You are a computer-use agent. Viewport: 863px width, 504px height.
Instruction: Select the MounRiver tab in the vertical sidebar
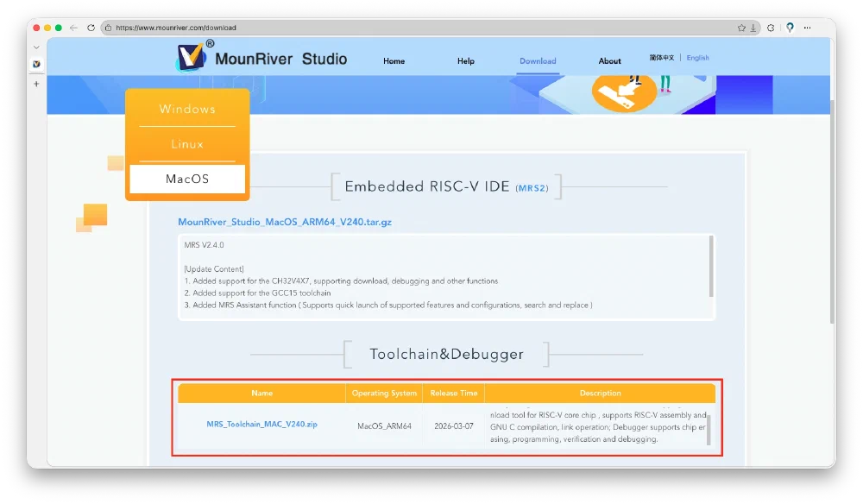[x=36, y=64]
